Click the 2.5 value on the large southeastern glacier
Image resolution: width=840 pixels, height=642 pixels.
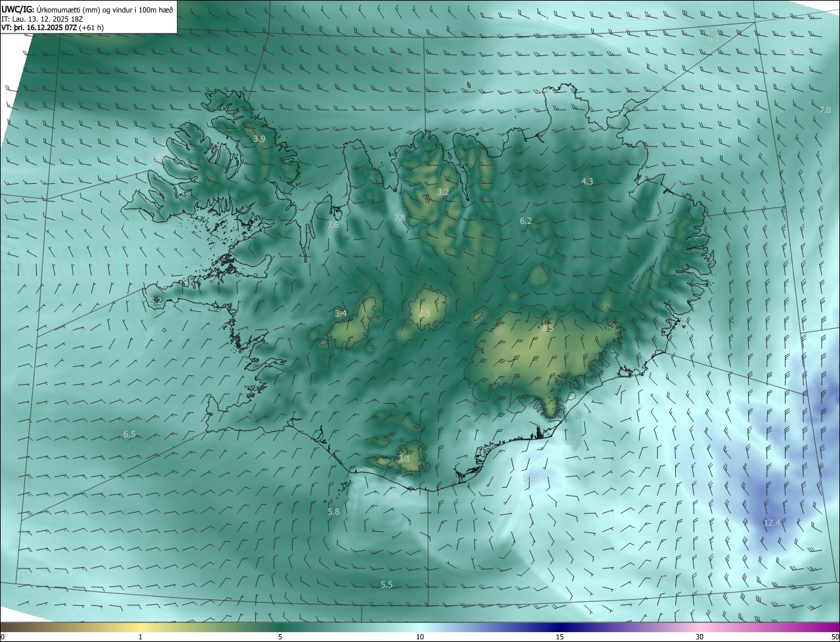tap(547, 328)
